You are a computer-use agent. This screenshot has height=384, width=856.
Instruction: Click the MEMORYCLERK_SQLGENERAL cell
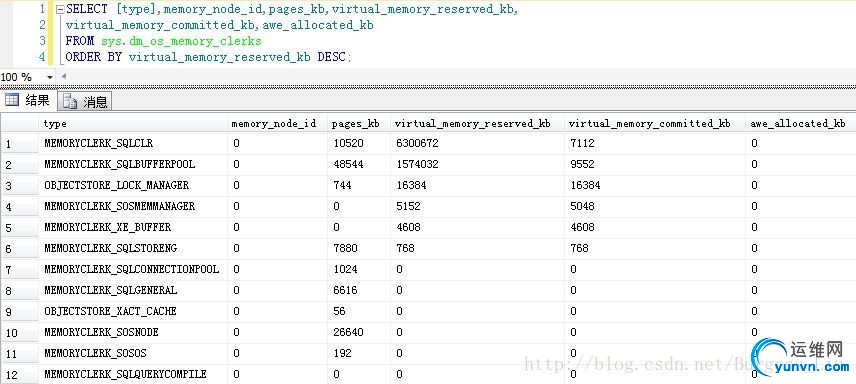click(133, 291)
